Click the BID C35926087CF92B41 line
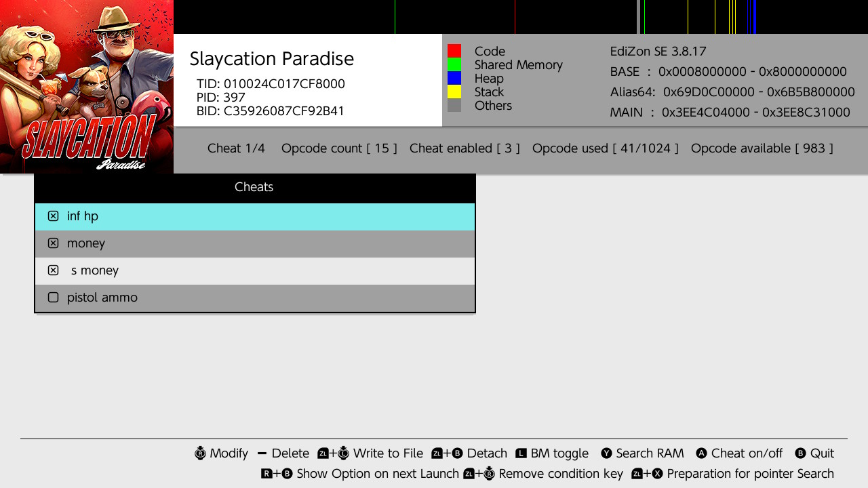868x488 pixels. (271, 111)
